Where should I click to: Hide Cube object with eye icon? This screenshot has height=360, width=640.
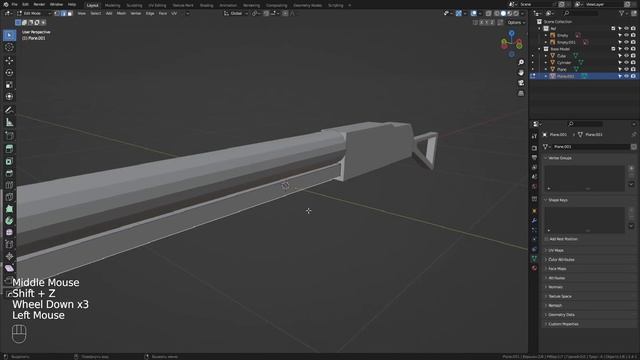[627, 56]
